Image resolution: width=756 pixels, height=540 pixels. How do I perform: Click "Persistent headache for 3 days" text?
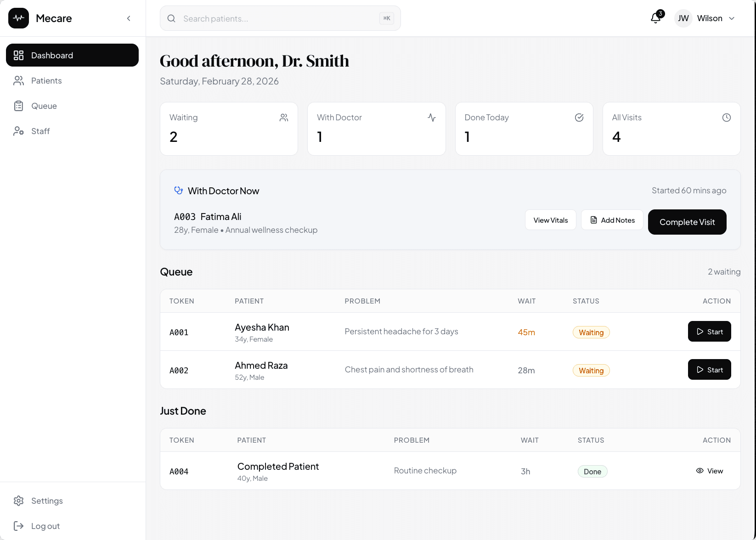coord(401,332)
